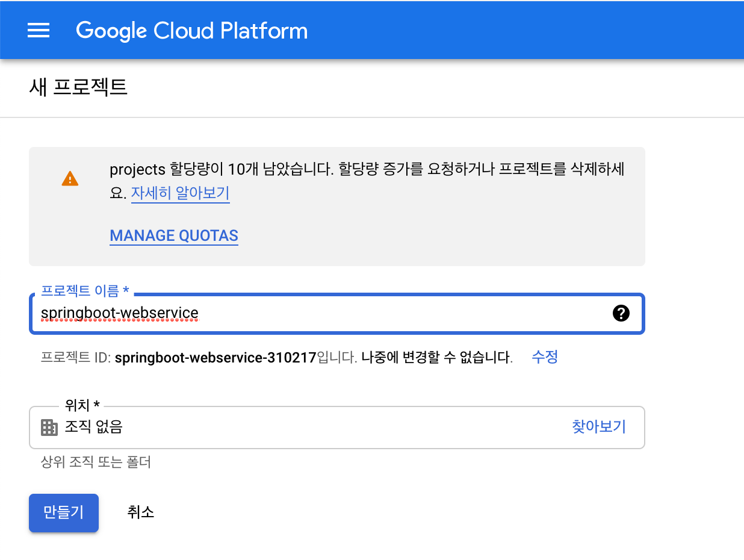744x560 pixels.
Task: Click the organization building icon
Action: (x=49, y=428)
